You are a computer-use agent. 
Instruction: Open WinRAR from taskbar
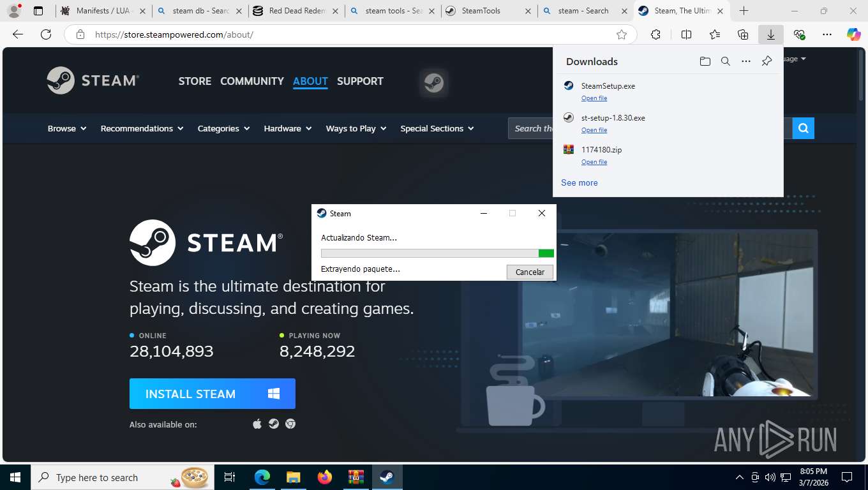click(x=355, y=477)
